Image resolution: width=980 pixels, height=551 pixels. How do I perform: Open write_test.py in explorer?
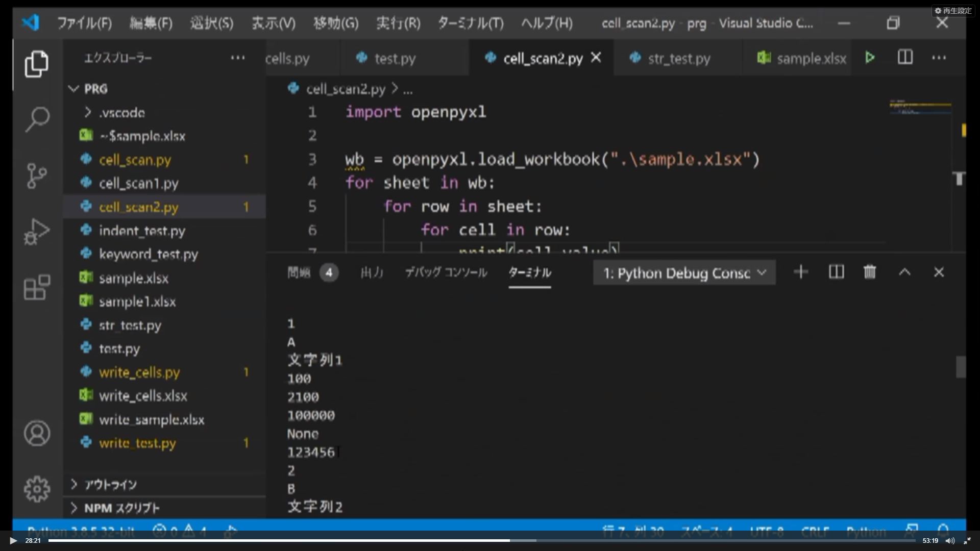(164, 443)
